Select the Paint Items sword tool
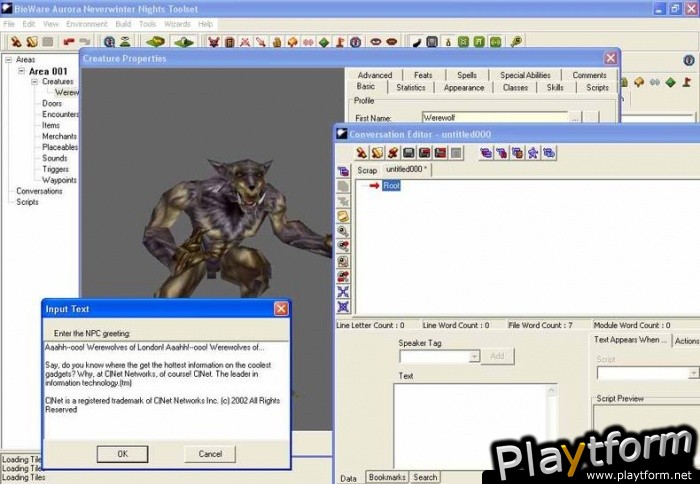 [261, 42]
